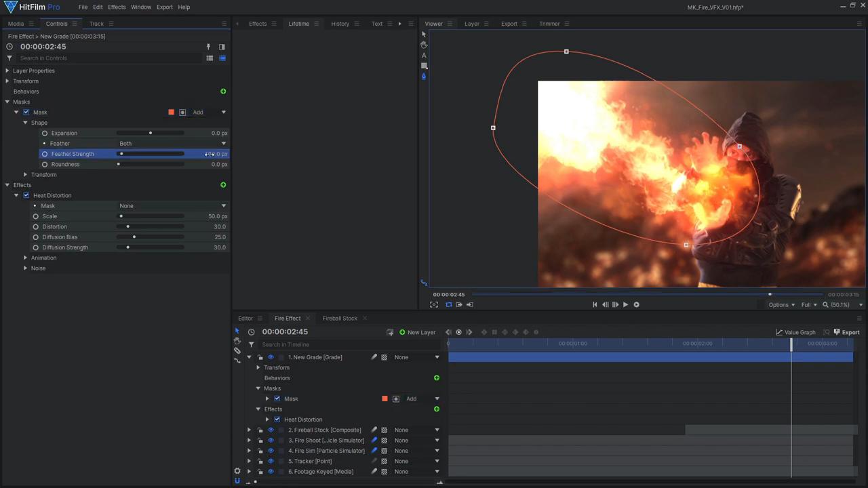Click the mask color swatch in Controls
This screenshot has height=488, width=868.
point(172,113)
